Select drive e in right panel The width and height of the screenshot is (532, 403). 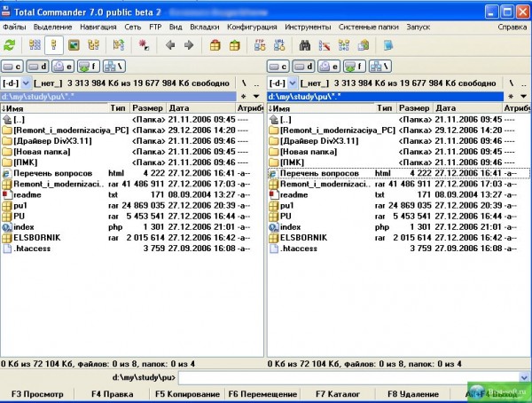pyautogui.click(x=329, y=66)
